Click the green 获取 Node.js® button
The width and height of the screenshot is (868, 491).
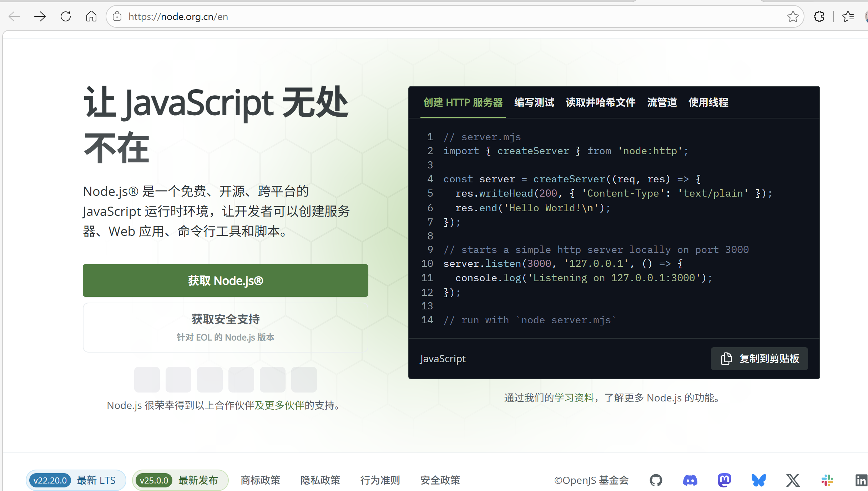point(226,280)
